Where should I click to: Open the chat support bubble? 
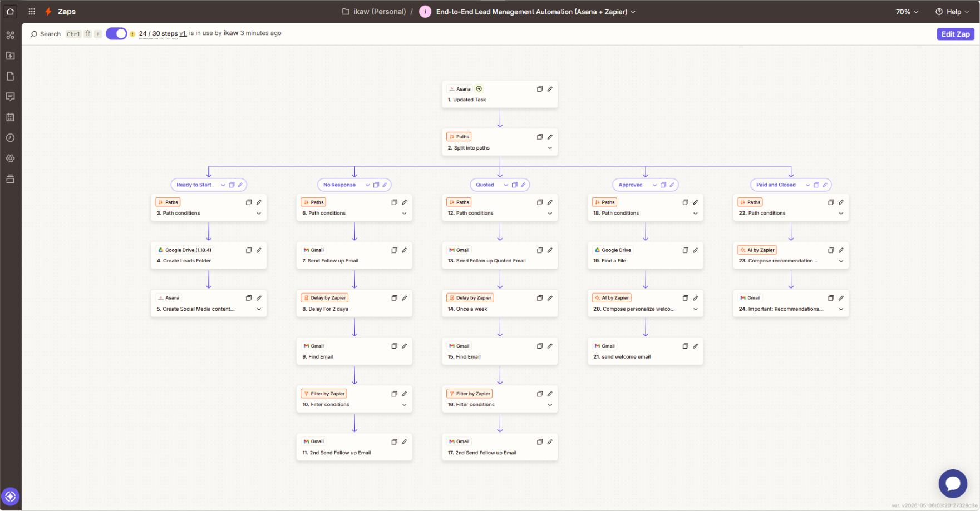click(953, 484)
